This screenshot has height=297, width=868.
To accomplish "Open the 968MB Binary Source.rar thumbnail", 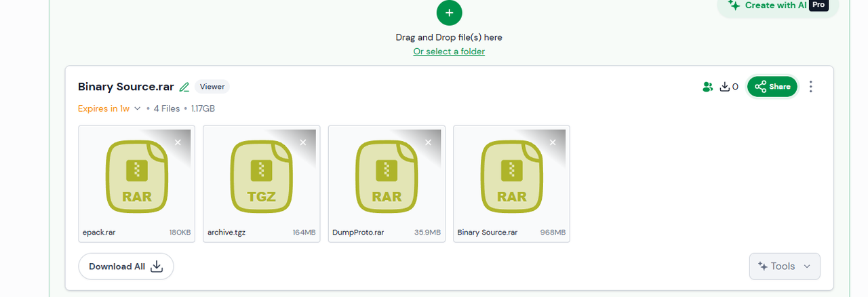I will click(511, 177).
